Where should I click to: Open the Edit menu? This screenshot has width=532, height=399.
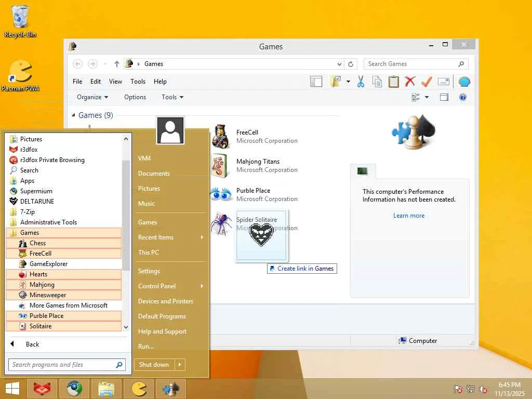(x=96, y=82)
